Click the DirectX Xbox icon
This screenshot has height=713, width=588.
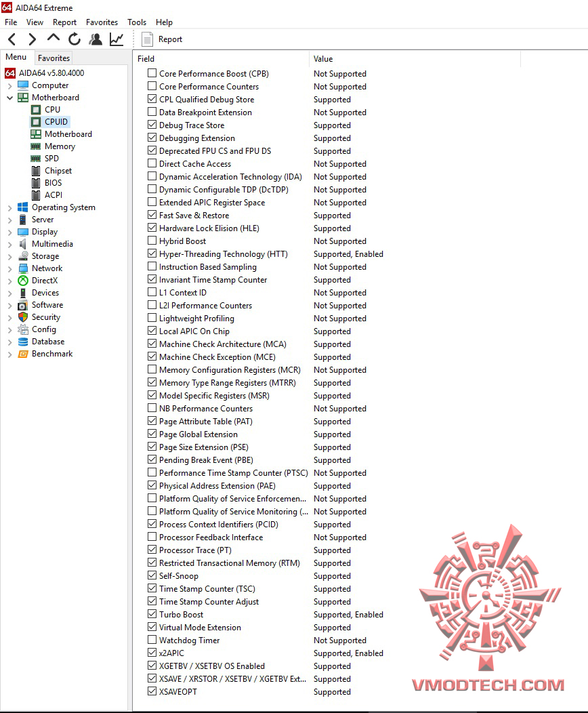[23, 281]
